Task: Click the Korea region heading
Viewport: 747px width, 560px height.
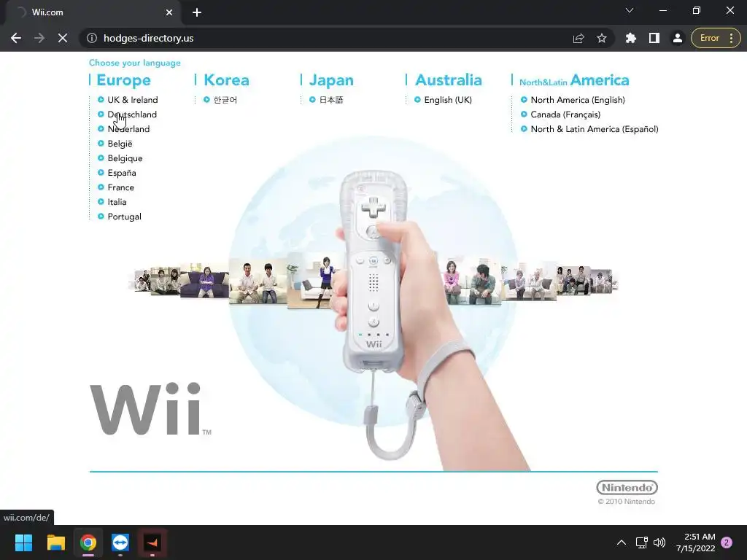Action: tap(226, 80)
